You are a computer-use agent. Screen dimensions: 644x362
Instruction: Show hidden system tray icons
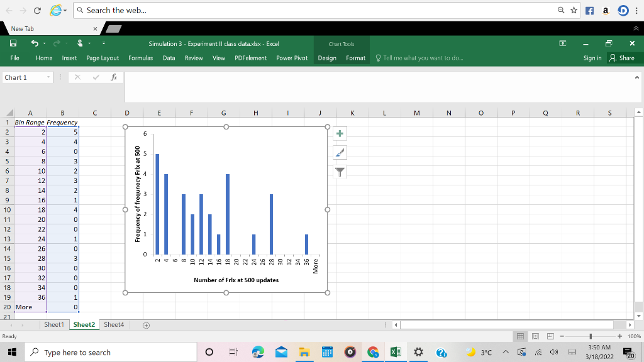coord(506,352)
